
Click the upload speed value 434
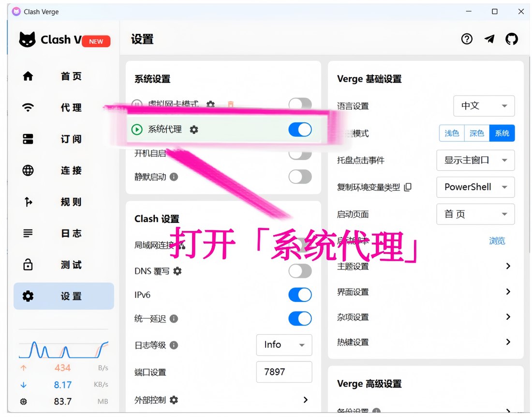[x=62, y=368]
